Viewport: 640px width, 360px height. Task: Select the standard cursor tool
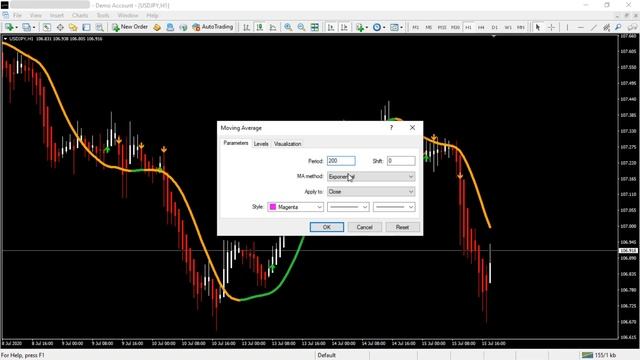coord(538,27)
